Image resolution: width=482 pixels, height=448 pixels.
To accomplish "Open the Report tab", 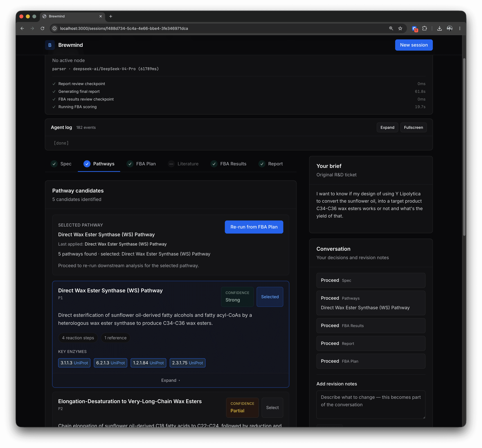I will 271,164.
